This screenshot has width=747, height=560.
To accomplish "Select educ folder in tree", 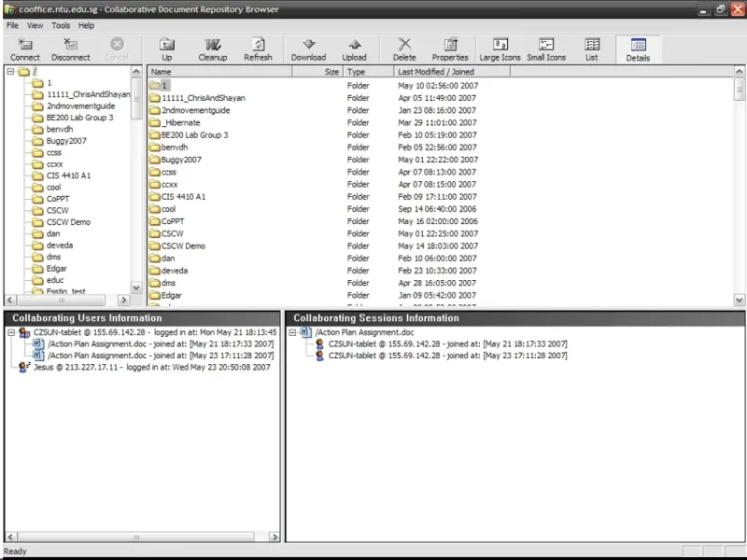I will tap(55, 281).
